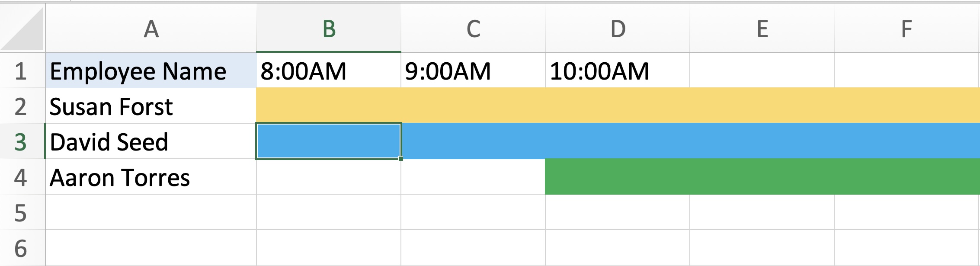The width and height of the screenshot is (980, 266).
Task: Select row 4 header
Action: (22, 177)
